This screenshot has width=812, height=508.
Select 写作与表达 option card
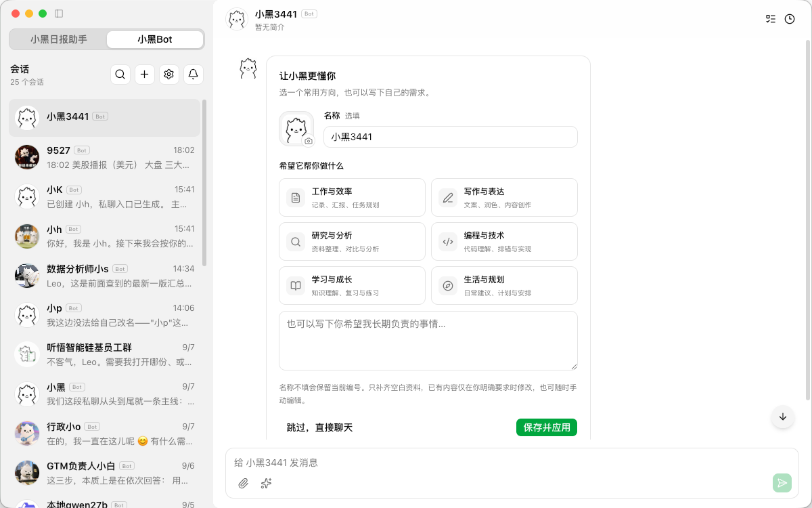pos(504,197)
